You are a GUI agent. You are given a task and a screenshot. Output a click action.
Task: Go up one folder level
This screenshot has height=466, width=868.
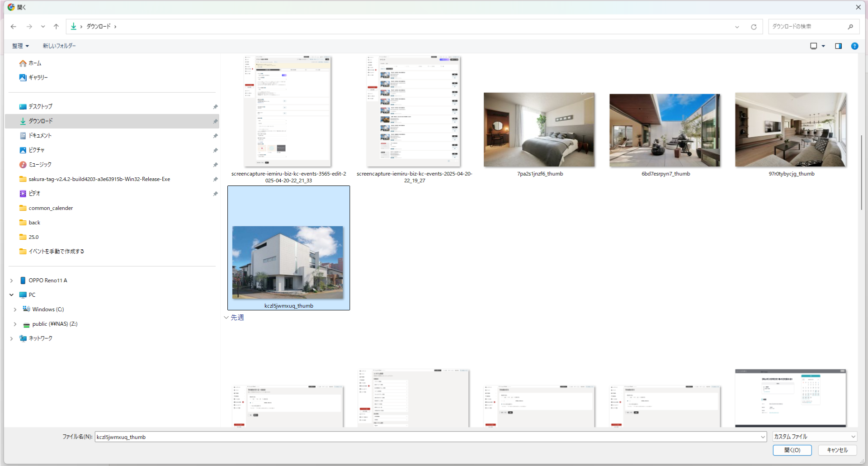coord(56,27)
